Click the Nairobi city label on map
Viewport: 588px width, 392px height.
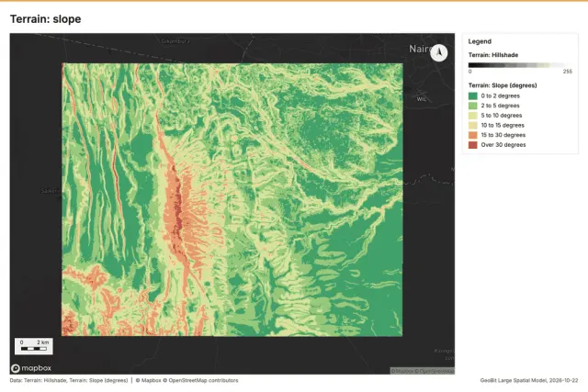pyautogui.click(x=420, y=49)
